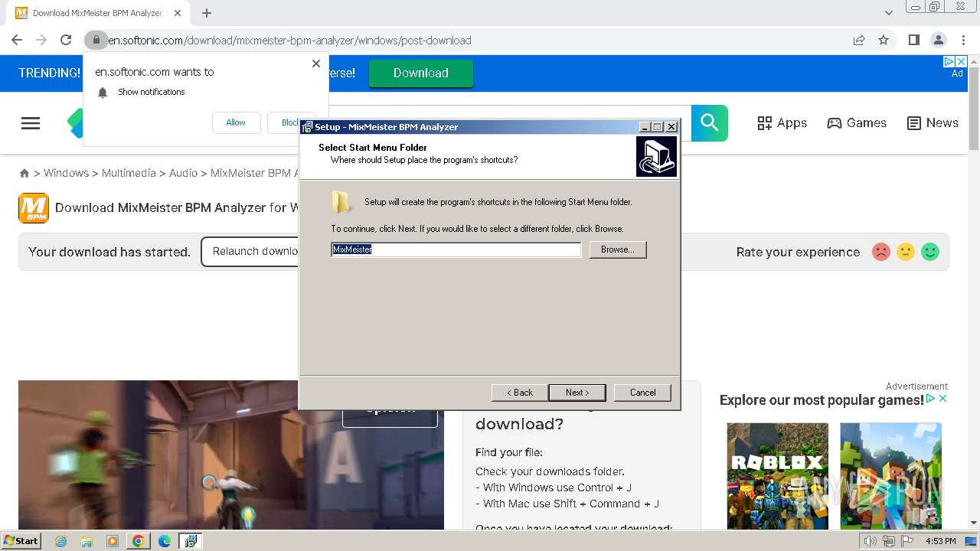
Task: Open Chrome side panel
Action: click(913, 41)
